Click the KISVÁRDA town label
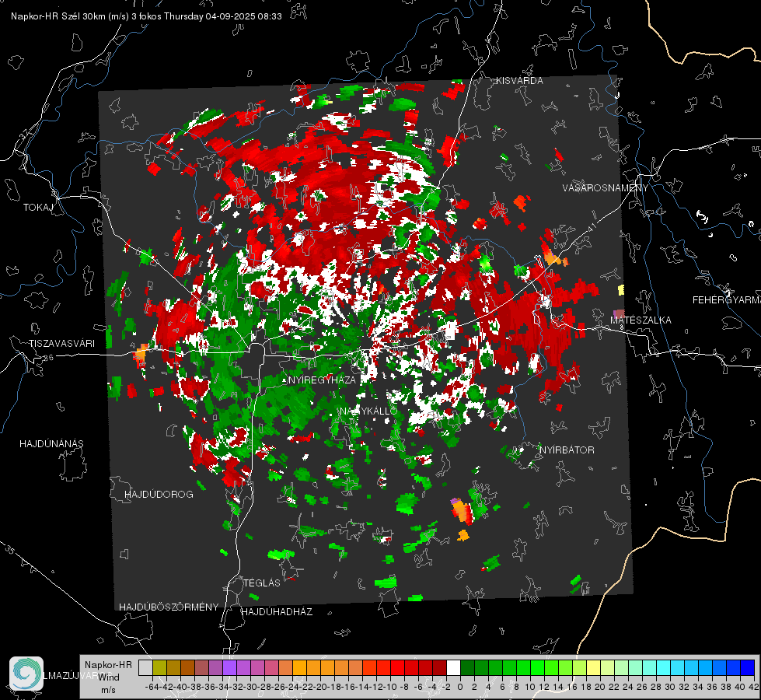Screen dimensions: 761x700 point(519,81)
